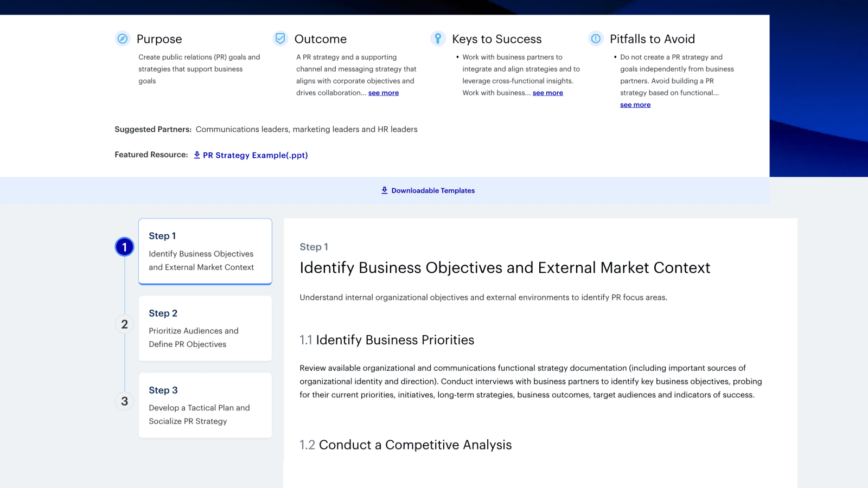
Task: Click the main Step 1 title heading
Action: point(505,268)
